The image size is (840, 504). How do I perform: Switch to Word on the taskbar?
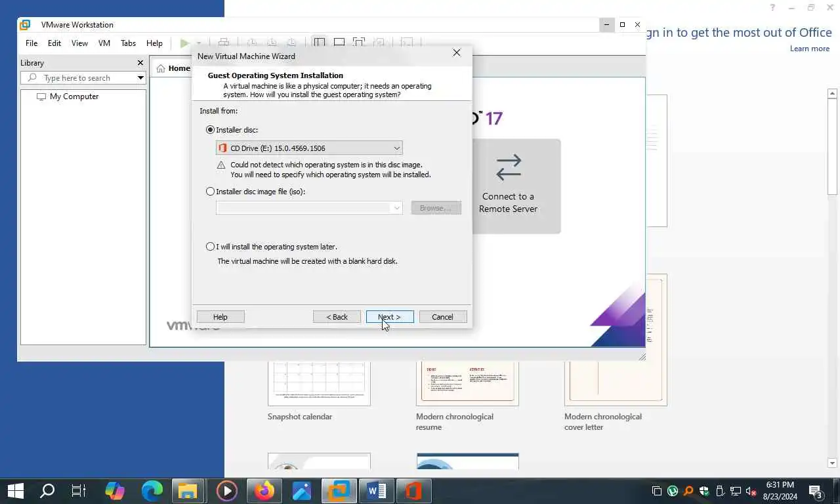click(377, 491)
